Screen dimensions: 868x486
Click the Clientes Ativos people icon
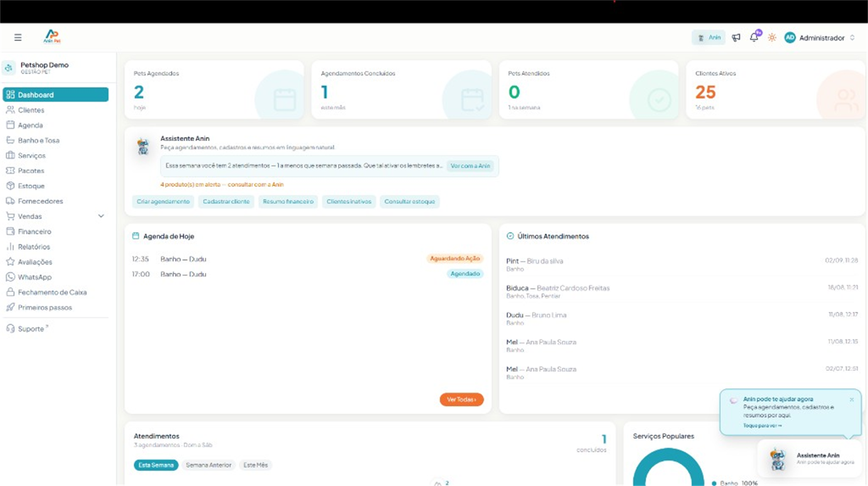point(846,100)
